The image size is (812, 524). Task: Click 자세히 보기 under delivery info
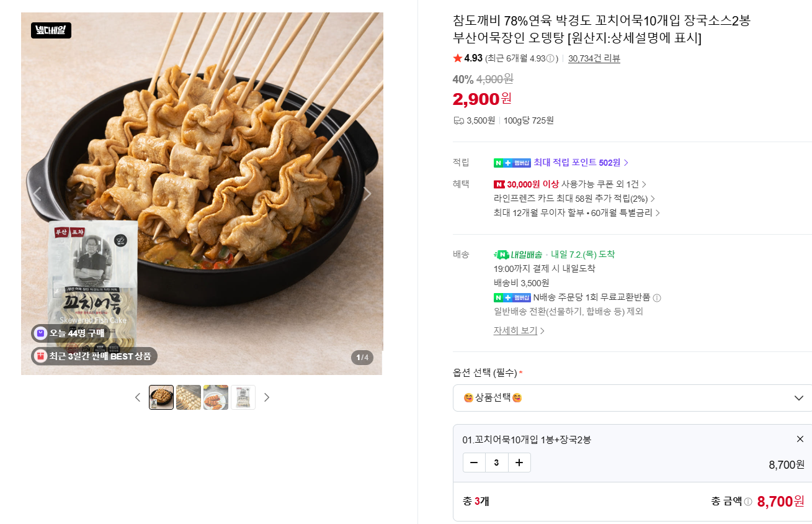tap(519, 331)
